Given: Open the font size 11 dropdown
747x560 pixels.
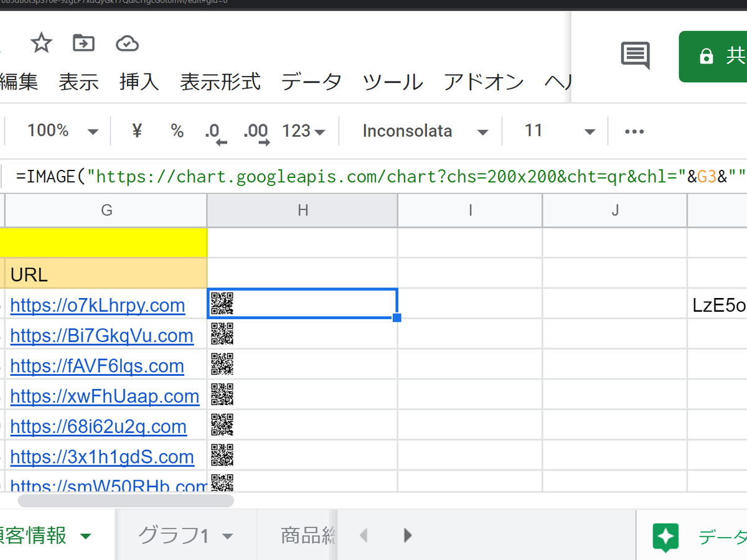Looking at the screenshot, I should (560, 131).
